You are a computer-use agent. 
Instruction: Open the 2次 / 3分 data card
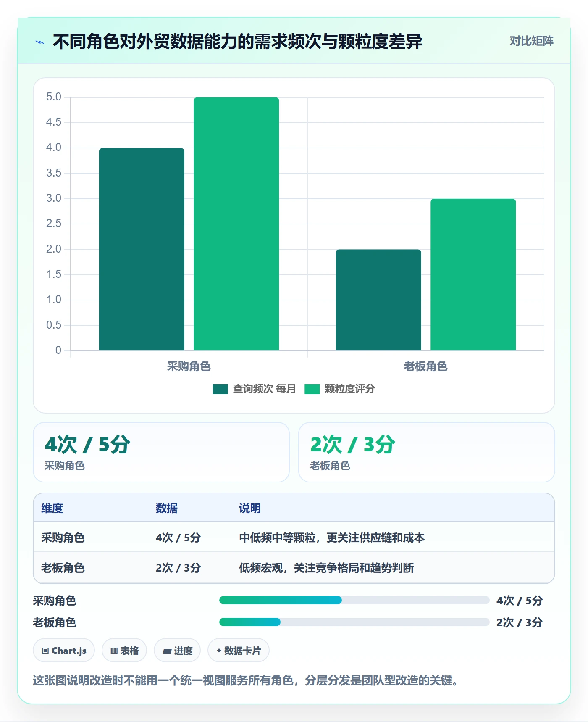coord(426,452)
